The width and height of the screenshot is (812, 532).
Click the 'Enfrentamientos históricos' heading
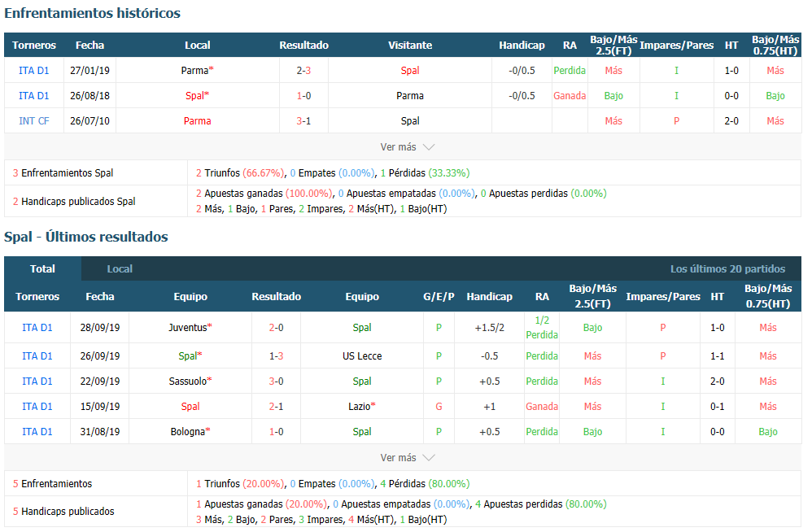(92, 13)
